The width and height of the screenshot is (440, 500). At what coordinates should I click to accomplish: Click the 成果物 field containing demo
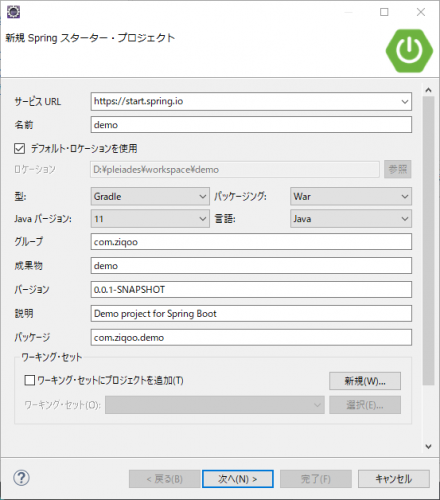coord(251,266)
